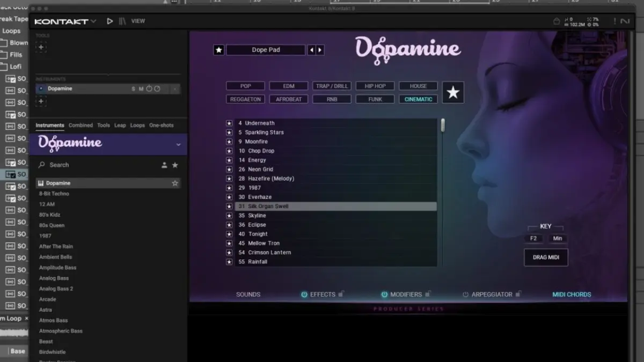Click the browser Search field
Viewport: 644px width, 362px height.
click(97, 165)
